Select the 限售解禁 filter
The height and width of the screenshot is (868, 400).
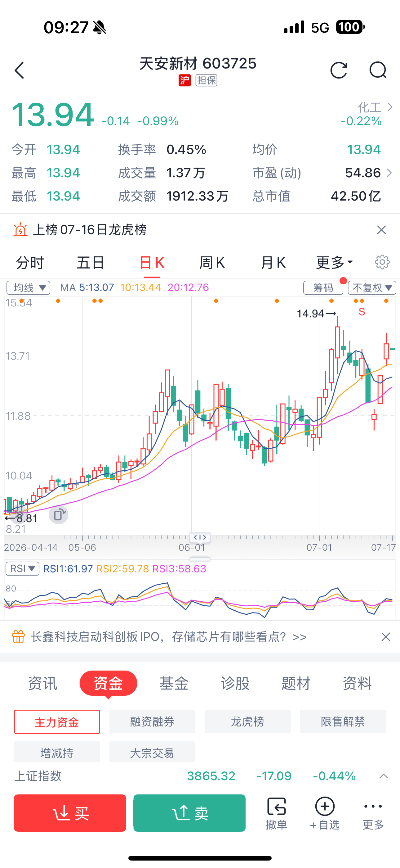click(343, 721)
